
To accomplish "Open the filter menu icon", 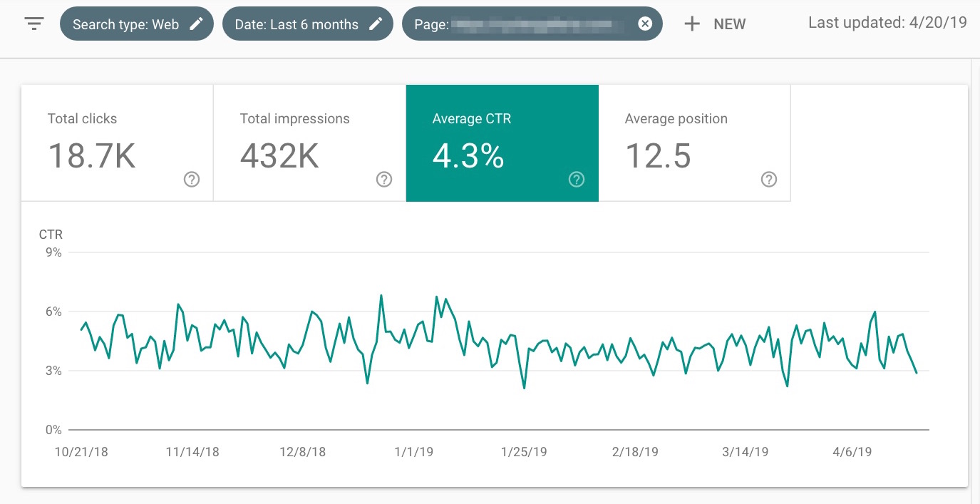I will pos(34,24).
